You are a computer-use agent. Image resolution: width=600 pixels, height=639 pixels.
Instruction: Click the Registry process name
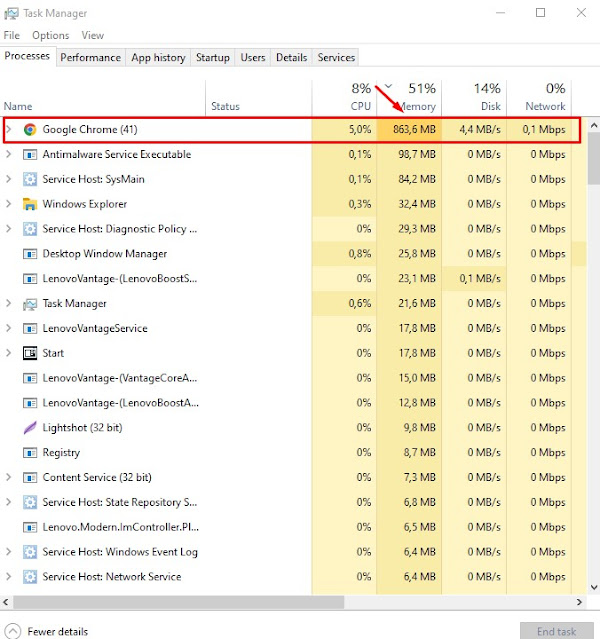tap(61, 453)
